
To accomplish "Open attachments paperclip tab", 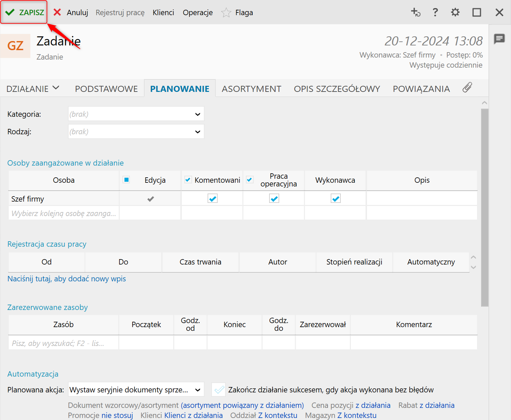I will point(467,87).
